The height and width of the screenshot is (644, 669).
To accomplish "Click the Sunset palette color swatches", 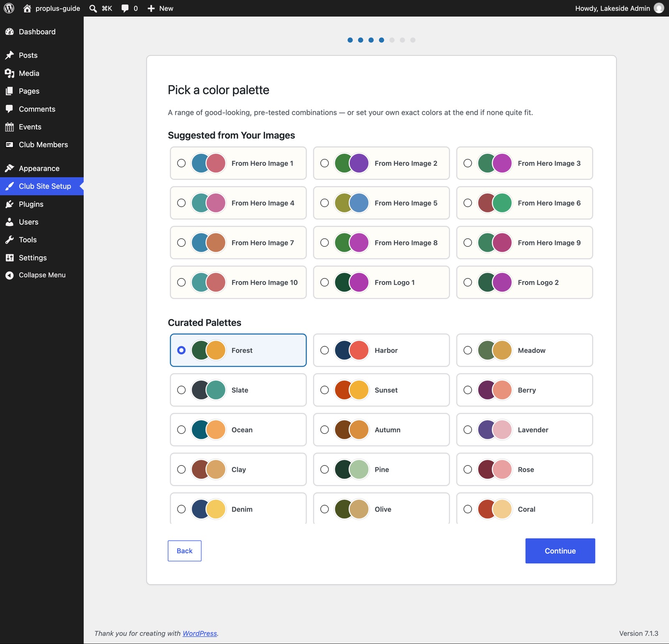I will pos(352,390).
